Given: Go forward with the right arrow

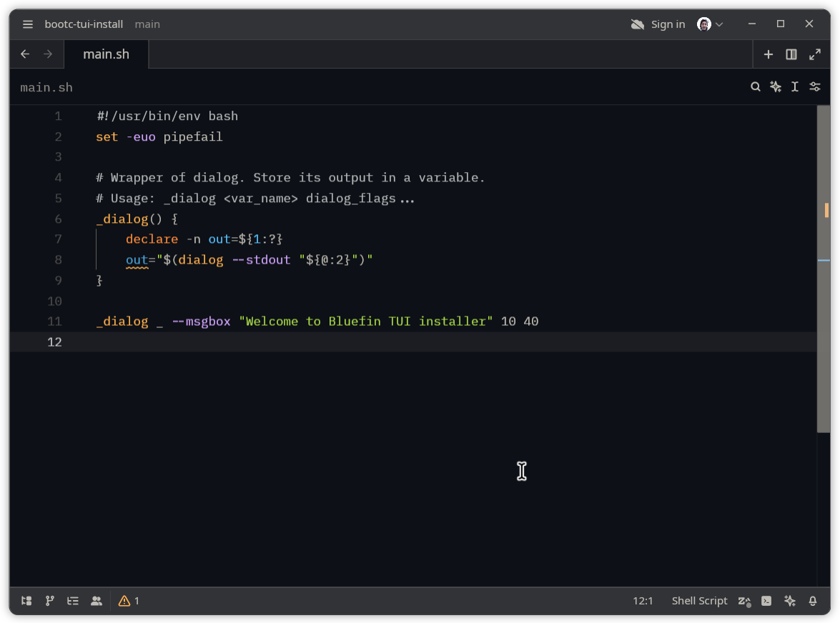Looking at the screenshot, I should 48,54.
